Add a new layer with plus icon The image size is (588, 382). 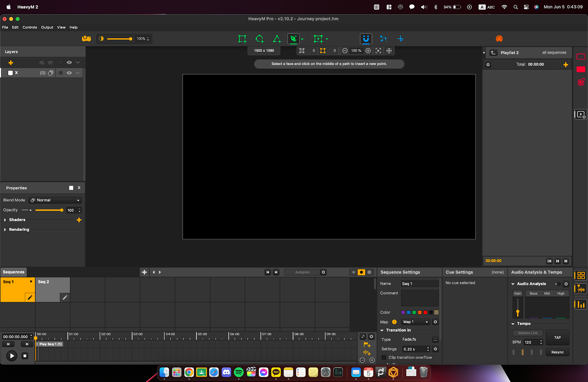pos(11,63)
